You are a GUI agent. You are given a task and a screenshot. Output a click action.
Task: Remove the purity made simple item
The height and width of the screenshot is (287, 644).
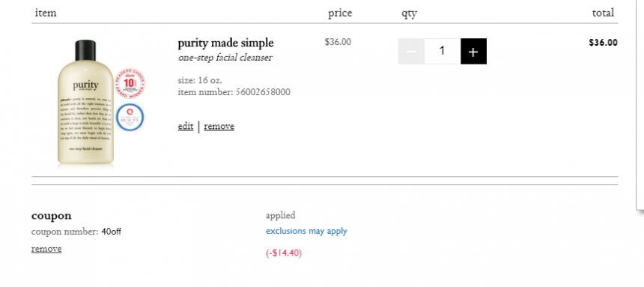click(219, 126)
